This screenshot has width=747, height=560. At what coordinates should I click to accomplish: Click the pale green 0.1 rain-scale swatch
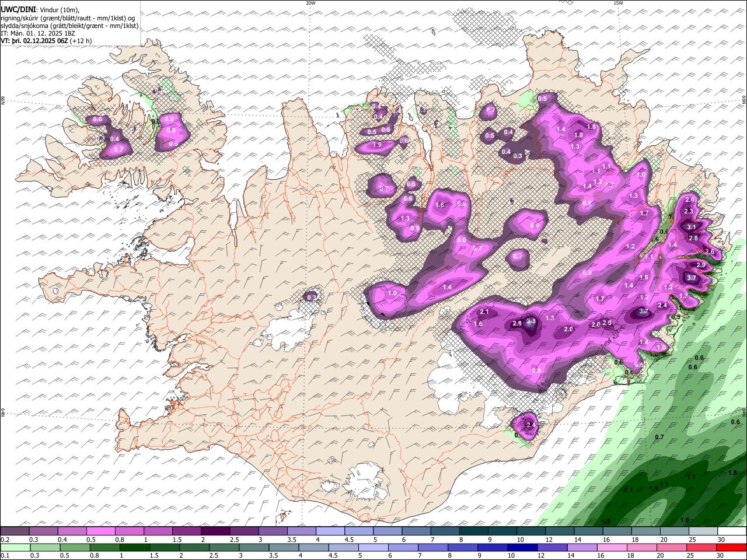(15, 548)
